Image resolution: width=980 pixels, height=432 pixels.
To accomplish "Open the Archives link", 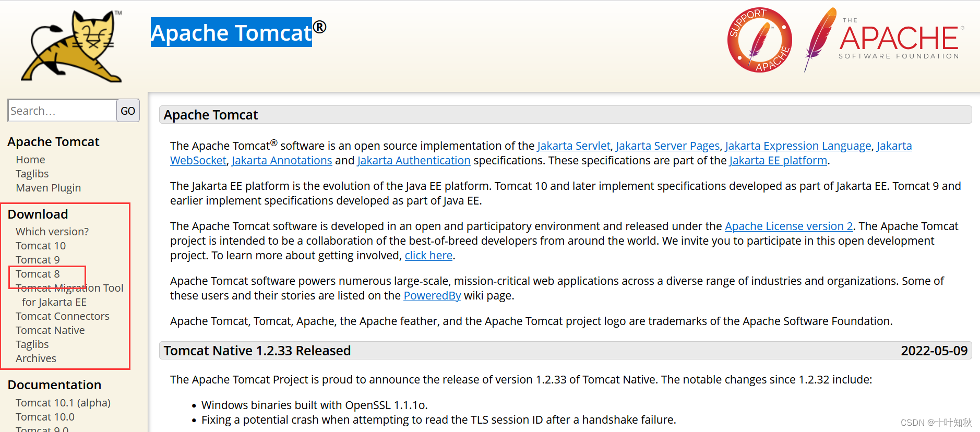I will pyautogui.click(x=36, y=358).
